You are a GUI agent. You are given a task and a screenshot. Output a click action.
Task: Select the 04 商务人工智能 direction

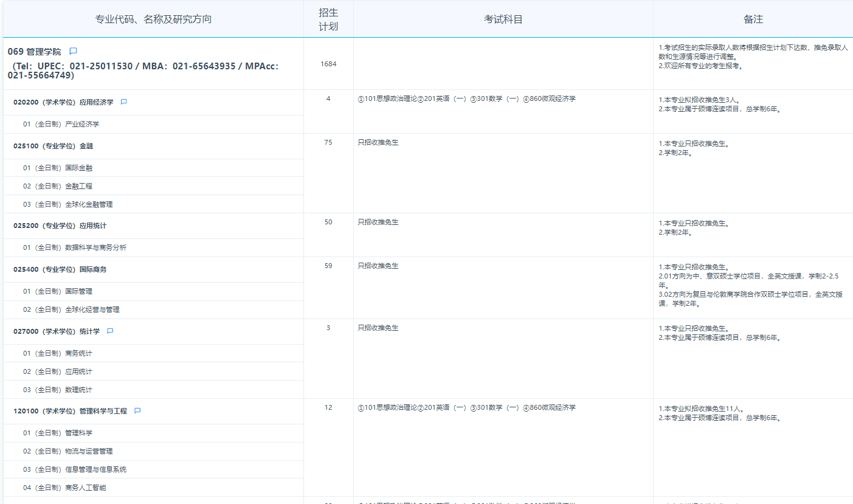tap(64, 488)
